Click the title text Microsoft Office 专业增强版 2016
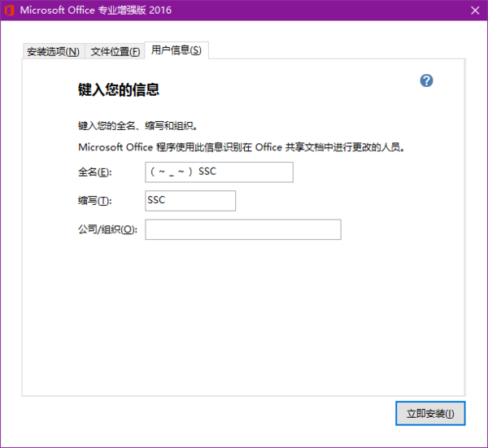Image resolution: width=488 pixels, height=448 pixels. [96, 11]
